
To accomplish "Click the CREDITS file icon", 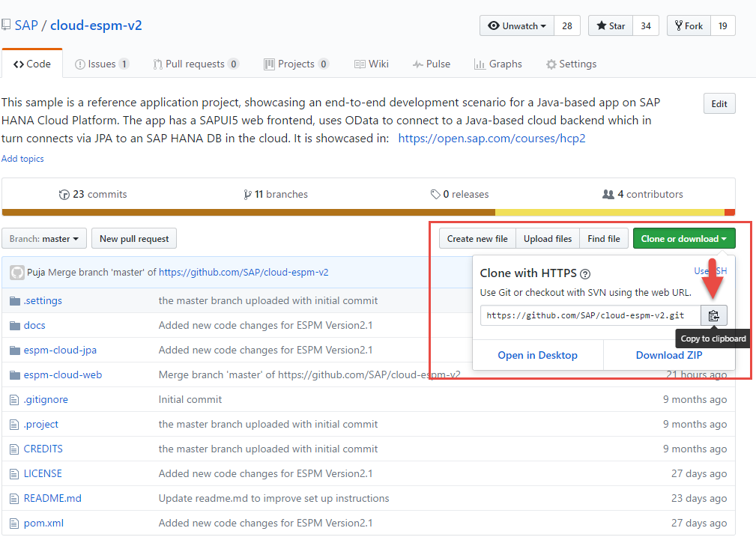I will tap(14, 449).
